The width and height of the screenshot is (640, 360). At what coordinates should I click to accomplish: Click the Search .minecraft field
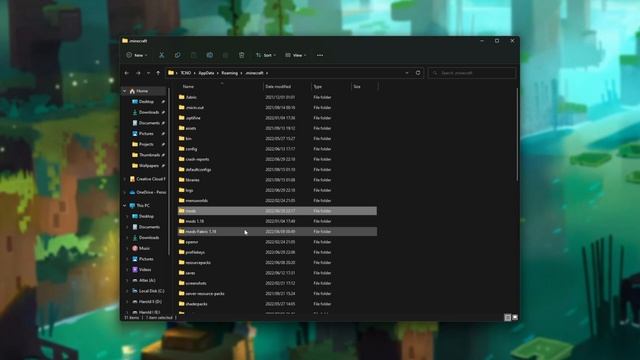472,73
